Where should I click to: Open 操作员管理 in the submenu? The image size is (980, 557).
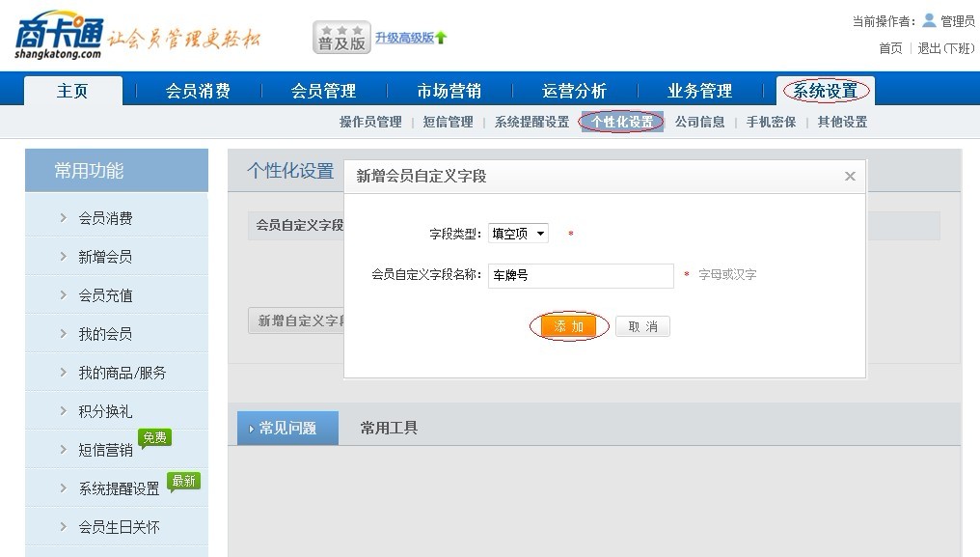point(370,122)
